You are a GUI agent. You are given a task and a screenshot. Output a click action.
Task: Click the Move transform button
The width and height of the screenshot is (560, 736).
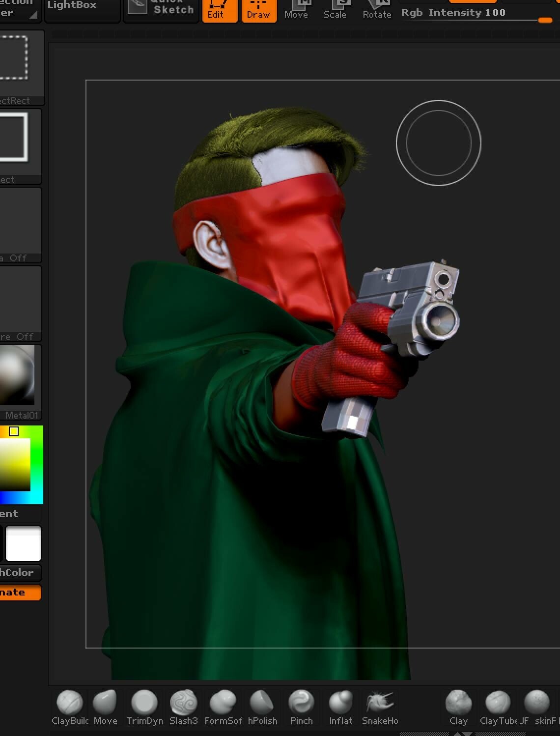[296, 10]
